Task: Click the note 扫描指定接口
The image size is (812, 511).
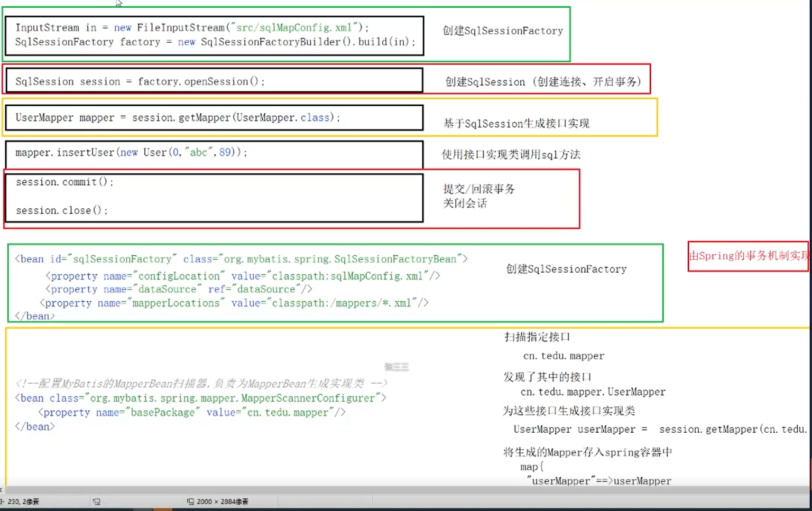Action: click(x=537, y=337)
